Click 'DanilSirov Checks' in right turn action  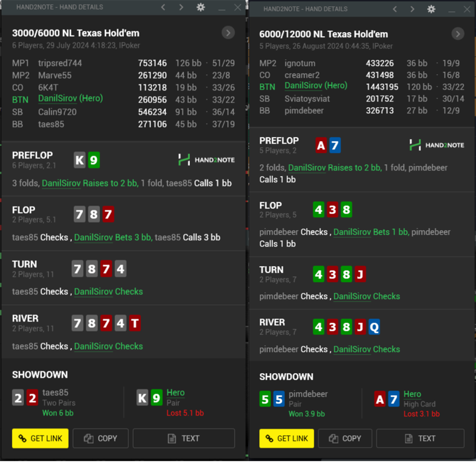367,297
